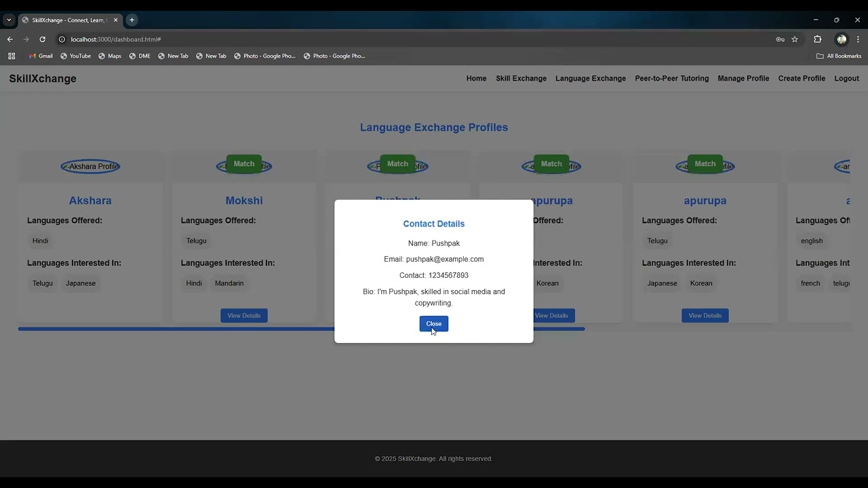Open Peer-to-Peer Tutoring in the navigation
This screenshot has width=868, height=488.
pyautogui.click(x=671, y=79)
